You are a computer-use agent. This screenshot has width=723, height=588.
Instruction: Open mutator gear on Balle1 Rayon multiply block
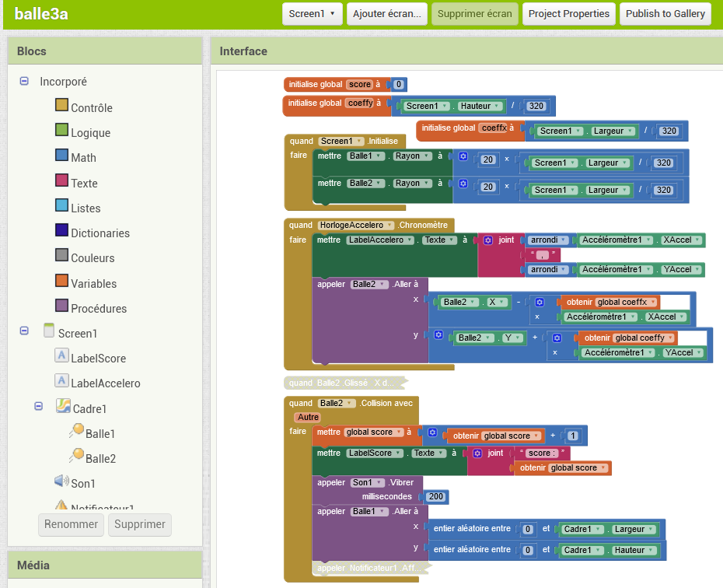[x=463, y=156]
